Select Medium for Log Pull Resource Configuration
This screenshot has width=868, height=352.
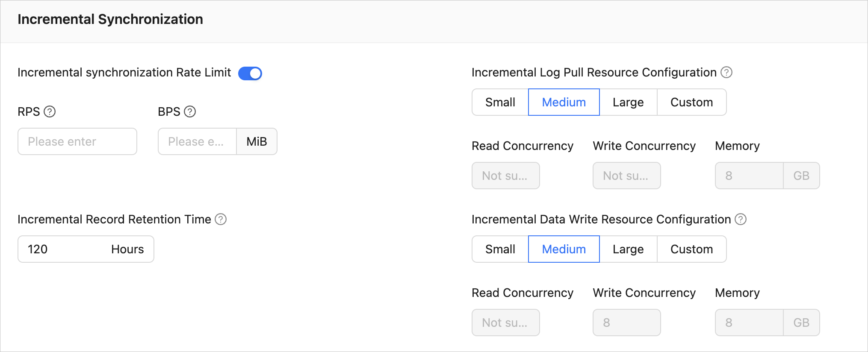tap(564, 102)
